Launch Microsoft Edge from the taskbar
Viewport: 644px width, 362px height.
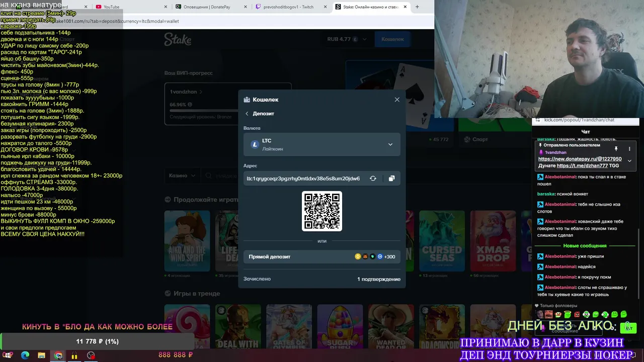point(25,355)
